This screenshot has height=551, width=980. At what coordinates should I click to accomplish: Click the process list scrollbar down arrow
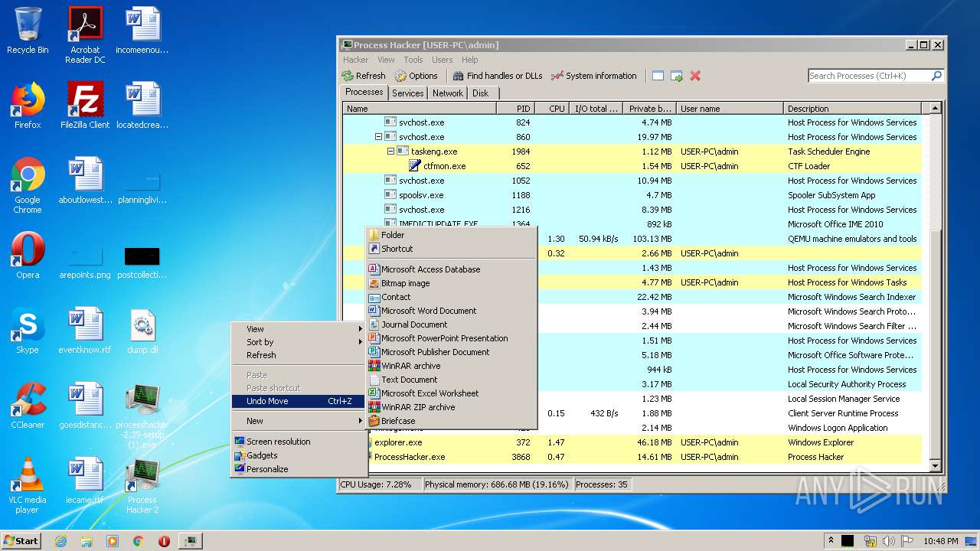(x=934, y=465)
